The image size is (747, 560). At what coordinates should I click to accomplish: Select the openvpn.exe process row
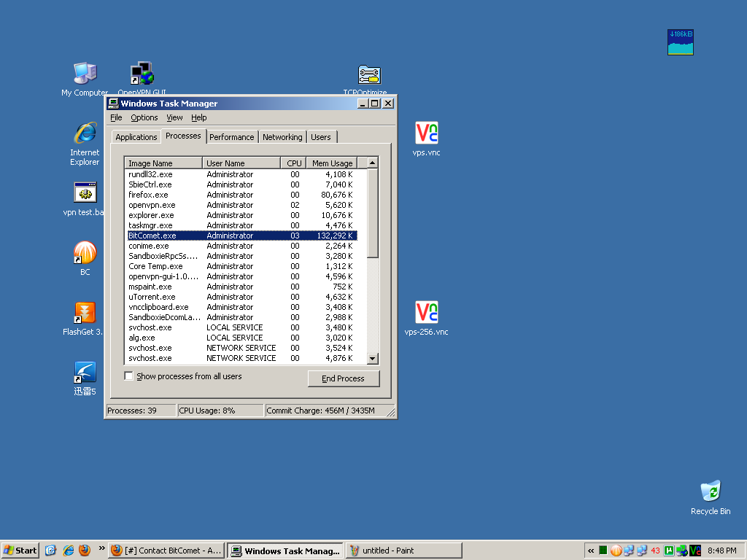[x=242, y=205]
